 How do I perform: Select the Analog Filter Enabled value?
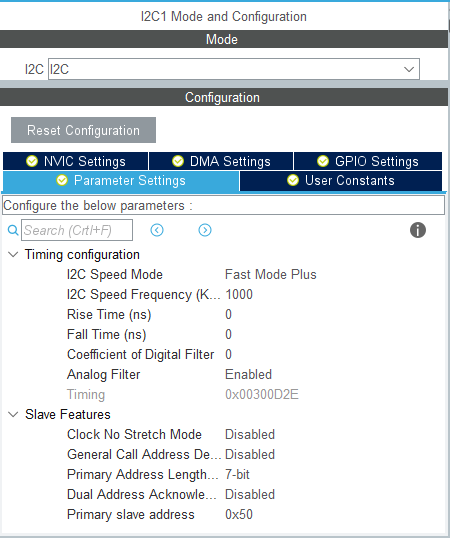pos(248,374)
